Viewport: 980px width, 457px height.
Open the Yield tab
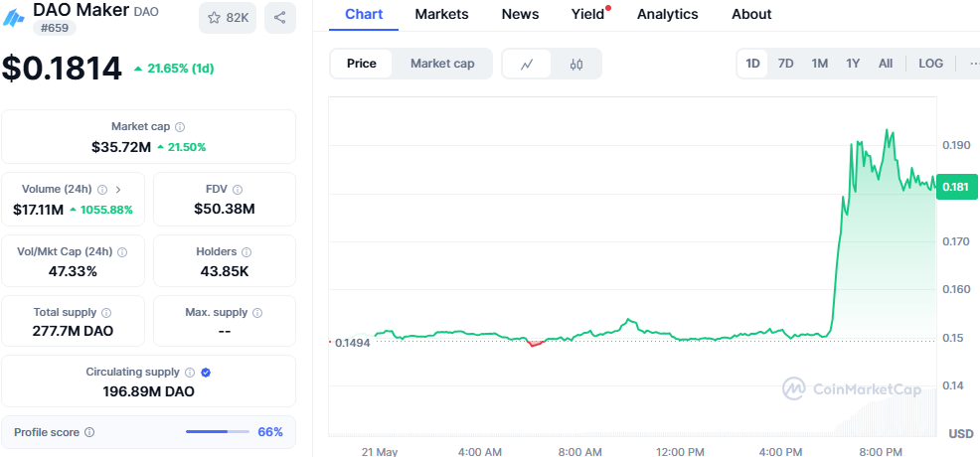coord(587,14)
